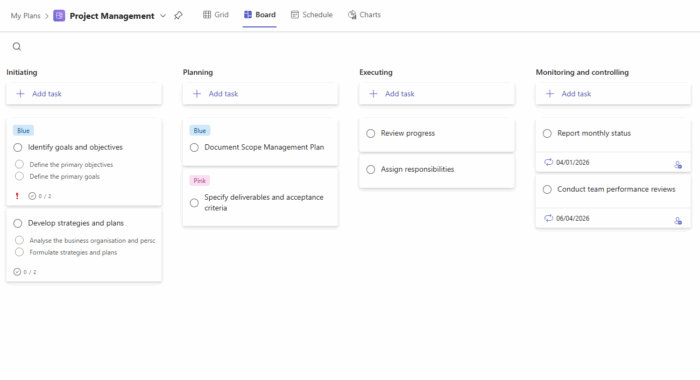Mark Identify goals and objectives complete

coord(17,147)
